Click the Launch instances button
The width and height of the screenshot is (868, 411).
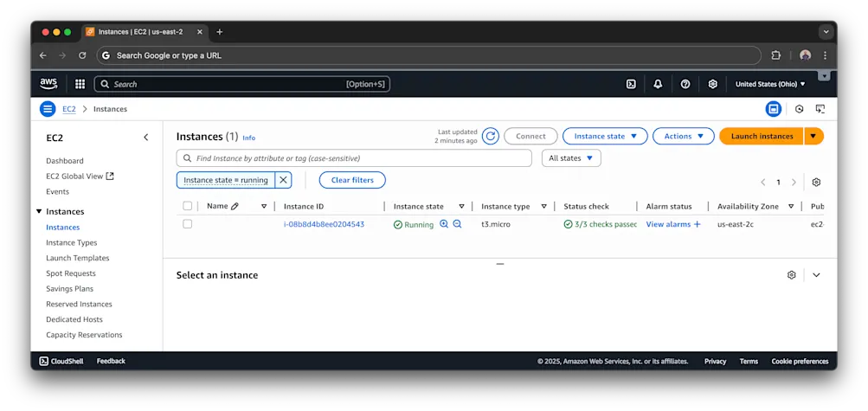[x=762, y=136]
